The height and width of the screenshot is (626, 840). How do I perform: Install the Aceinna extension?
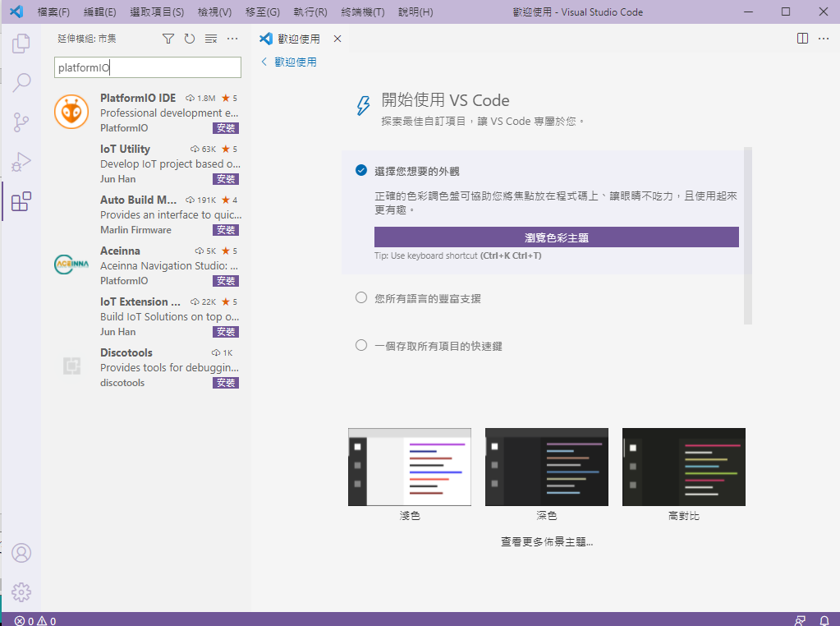point(226,281)
